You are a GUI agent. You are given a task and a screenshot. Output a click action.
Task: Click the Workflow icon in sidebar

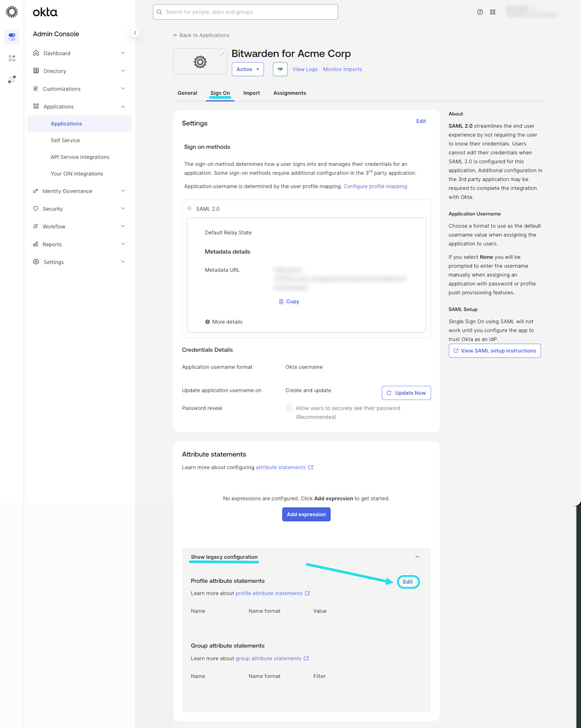(x=36, y=227)
